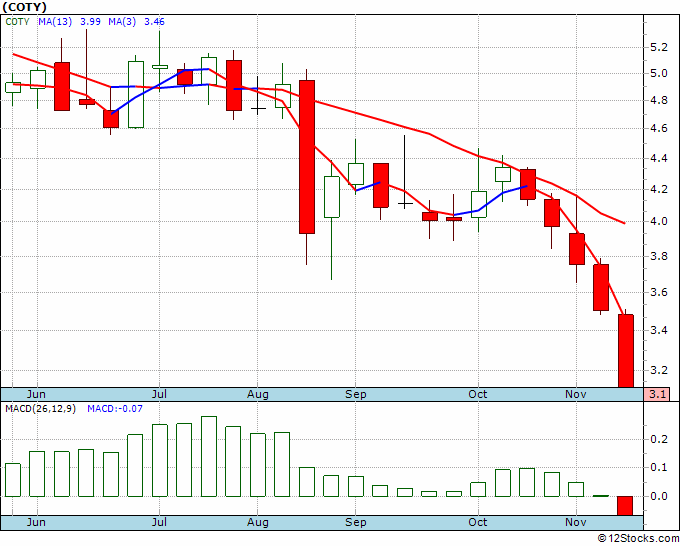Image resolution: width=680 pixels, height=546 pixels.
Task: Click the MA(3) legend label
Action: (122, 22)
